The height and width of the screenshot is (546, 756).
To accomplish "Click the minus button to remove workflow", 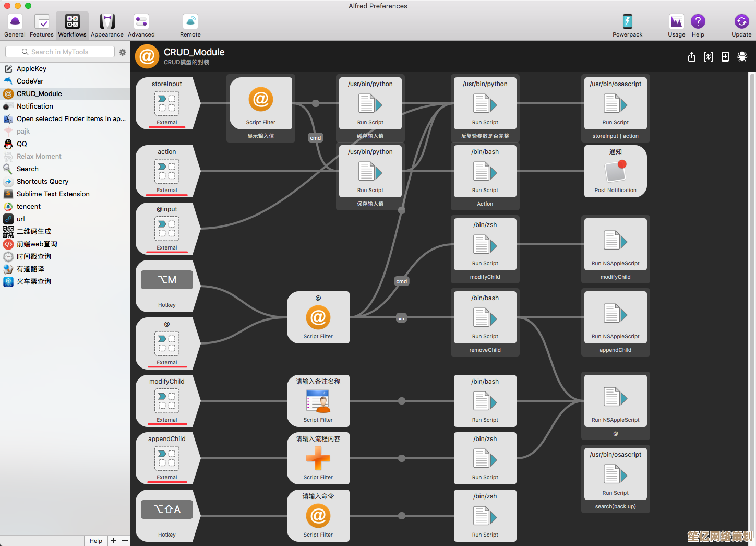I will [125, 541].
